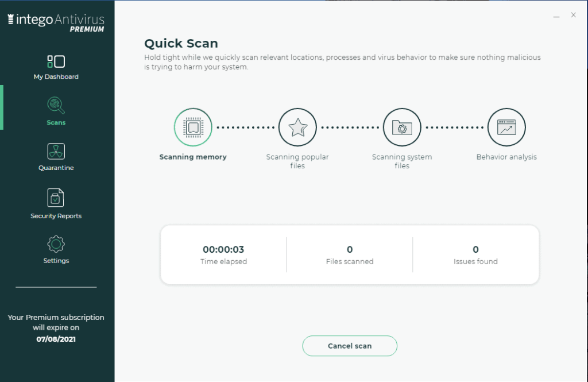
Task: Select the Scans fingerprint magnifier icon
Action: 56,106
